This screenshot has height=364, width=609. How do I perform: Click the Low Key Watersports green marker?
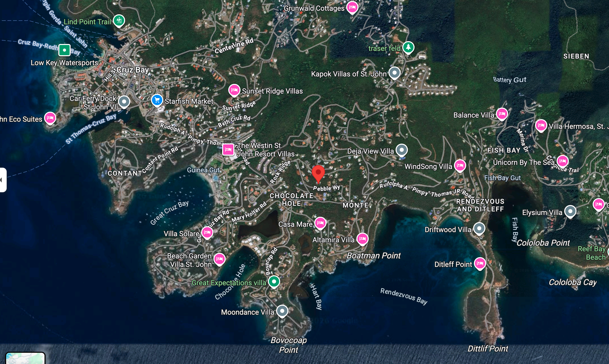pos(64,50)
